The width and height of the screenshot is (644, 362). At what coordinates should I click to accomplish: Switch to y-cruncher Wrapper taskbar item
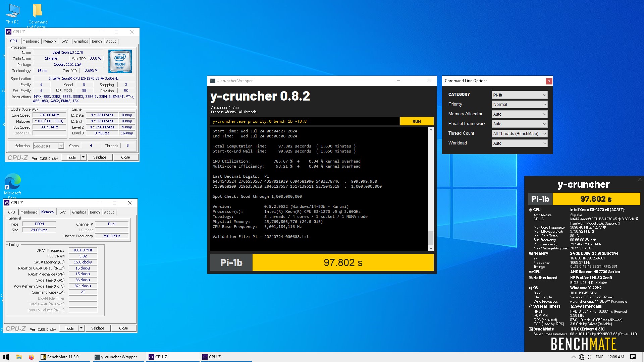[118, 357]
